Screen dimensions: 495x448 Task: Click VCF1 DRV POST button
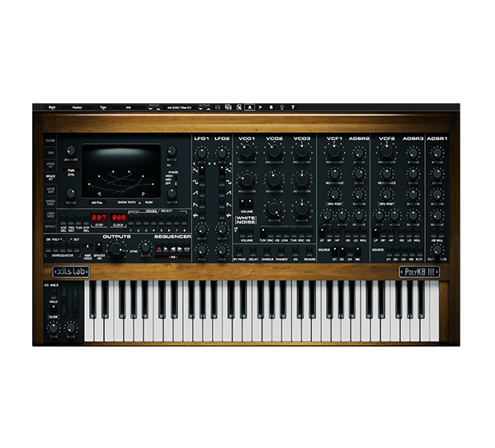pos(334,204)
